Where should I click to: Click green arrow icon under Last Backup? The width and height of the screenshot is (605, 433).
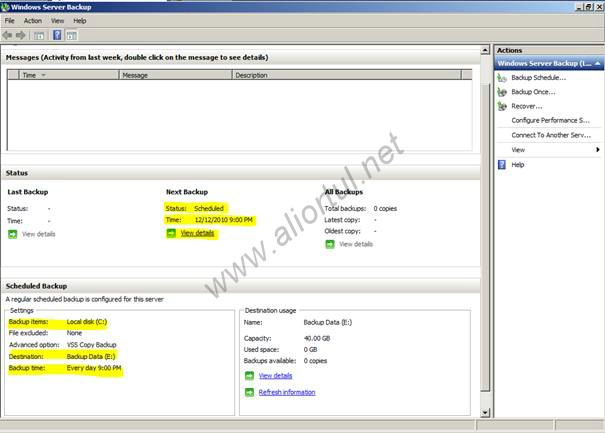pyautogui.click(x=12, y=234)
